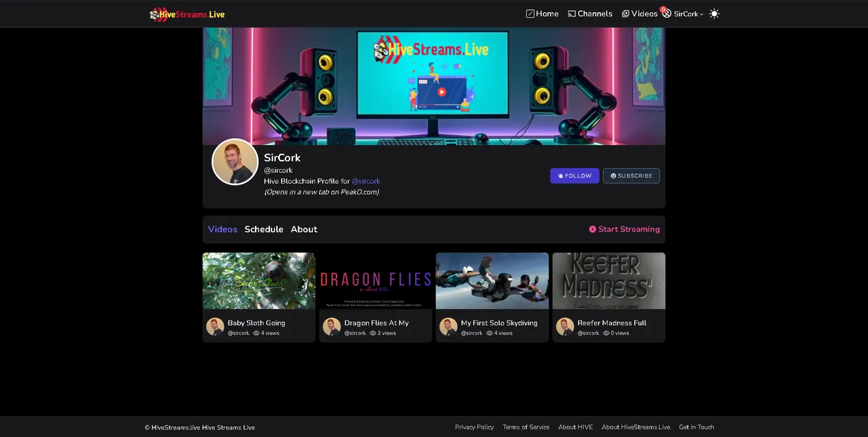Image resolution: width=868 pixels, height=437 pixels.
Task: Click views eye icon on Baby Sloth card
Action: (x=256, y=333)
